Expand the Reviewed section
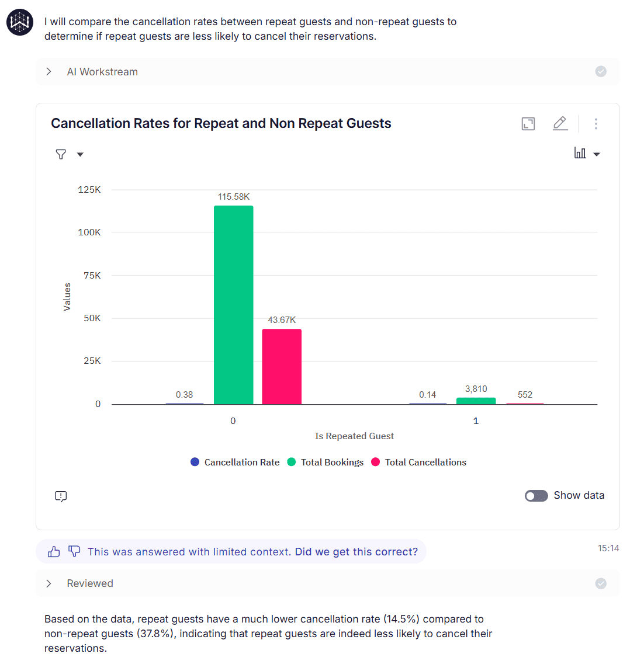 [x=49, y=583]
